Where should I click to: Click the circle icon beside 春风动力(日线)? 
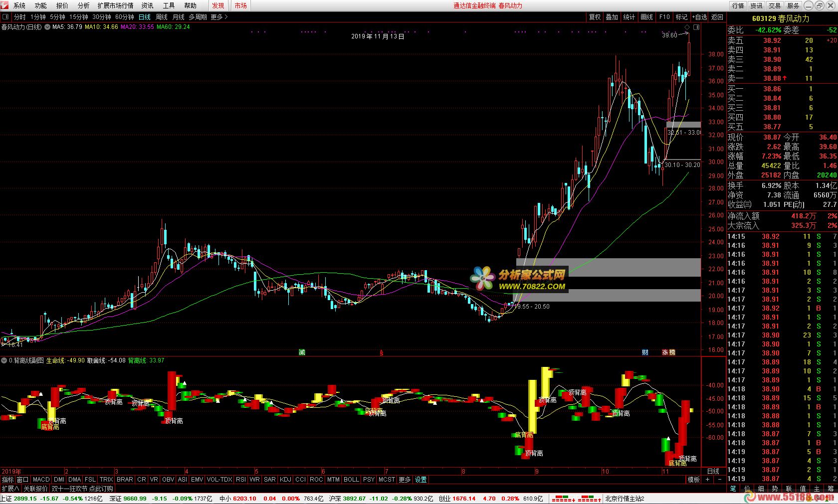pos(47,27)
